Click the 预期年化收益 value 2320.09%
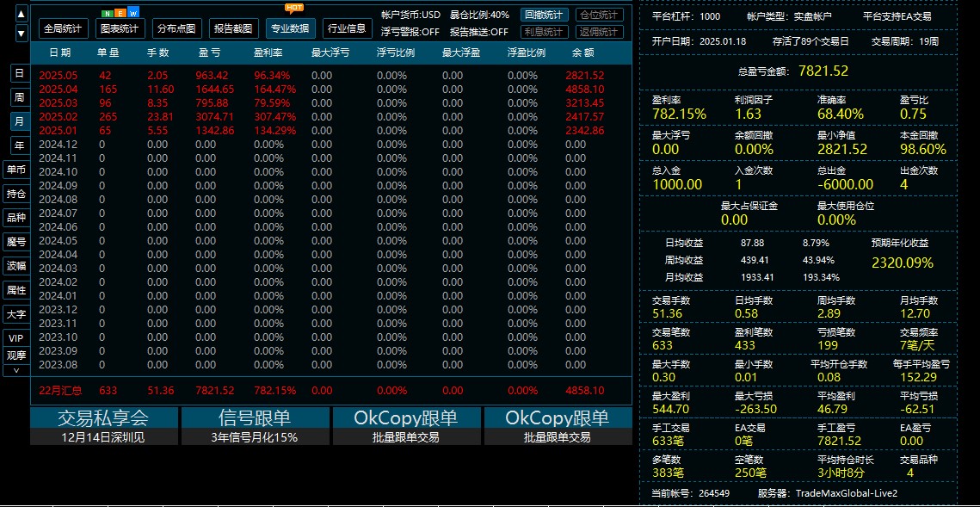The image size is (980, 507). (902, 263)
